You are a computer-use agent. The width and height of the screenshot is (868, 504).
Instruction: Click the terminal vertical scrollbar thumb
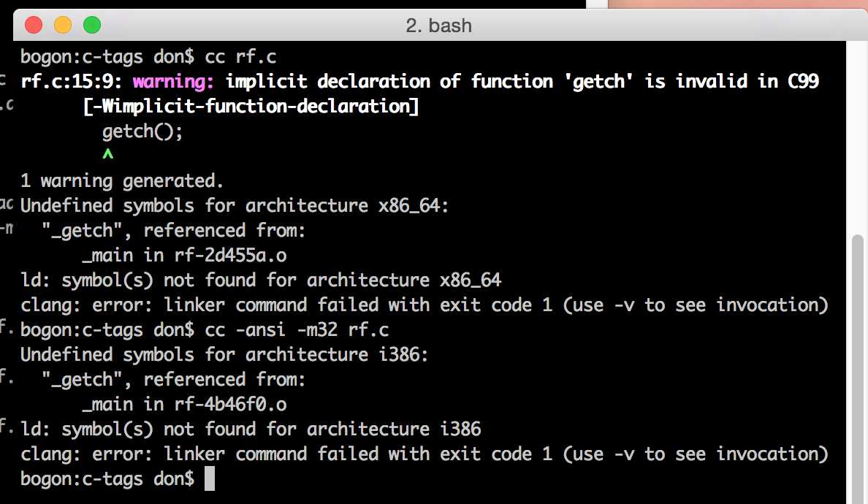(x=858, y=365)
